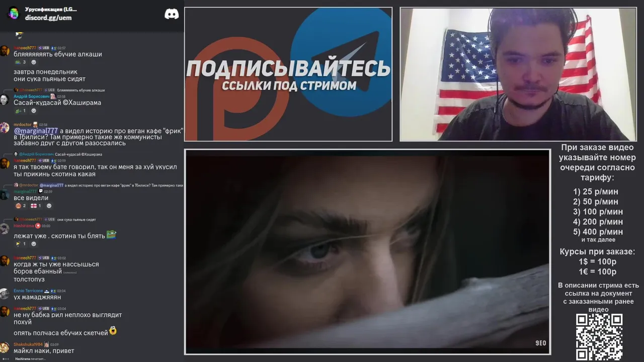Click haneech777's avatar beside the 02:57 message
644x362 pixels.
pos(5,51)
